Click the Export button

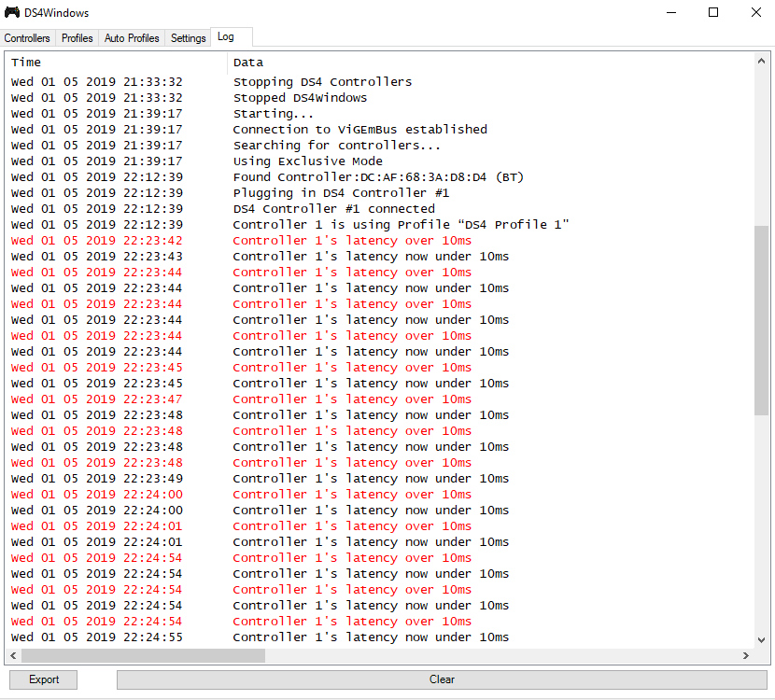(44, 679)
